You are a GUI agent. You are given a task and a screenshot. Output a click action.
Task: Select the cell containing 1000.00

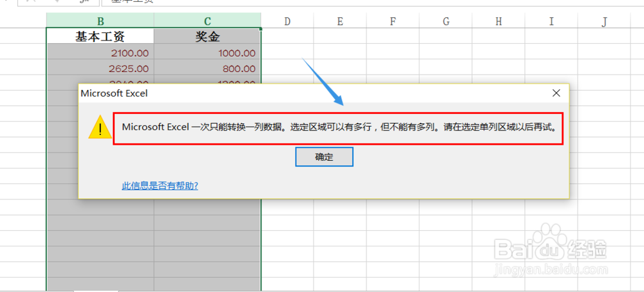point(207,53)
